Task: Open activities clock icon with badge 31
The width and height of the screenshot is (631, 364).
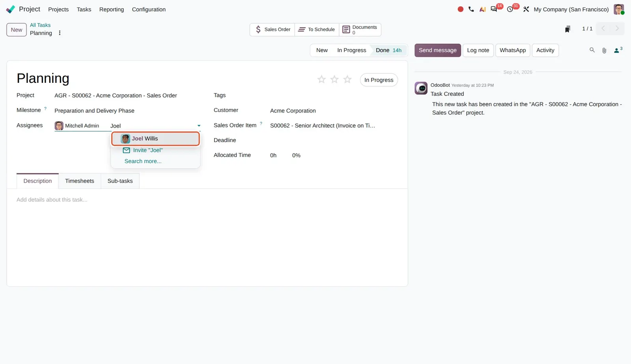Action: [x=510, y=9]
